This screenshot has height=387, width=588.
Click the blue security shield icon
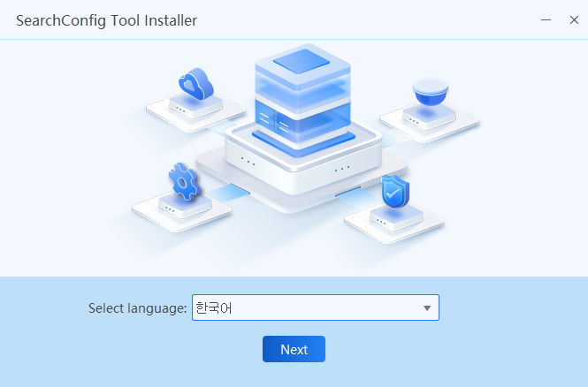point(393,192)
